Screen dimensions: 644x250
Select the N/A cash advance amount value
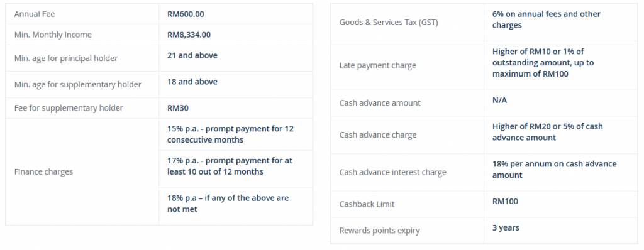[x=499, y=100]
